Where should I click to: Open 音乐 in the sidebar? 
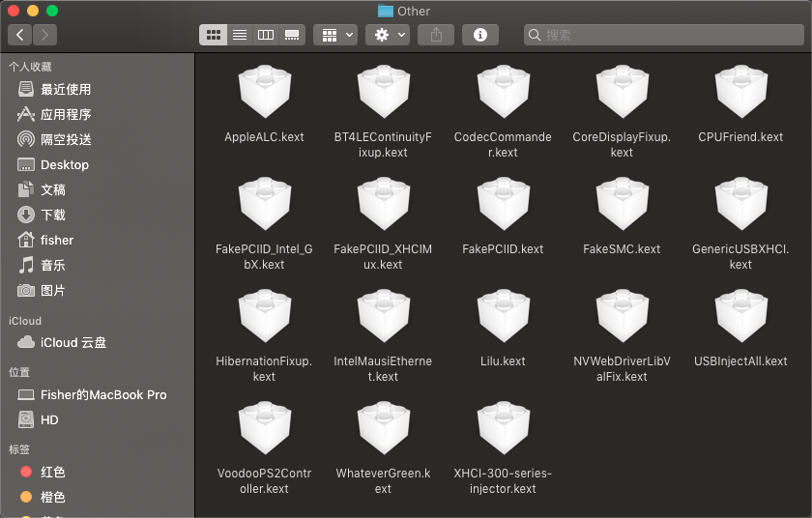pos(98,266)
